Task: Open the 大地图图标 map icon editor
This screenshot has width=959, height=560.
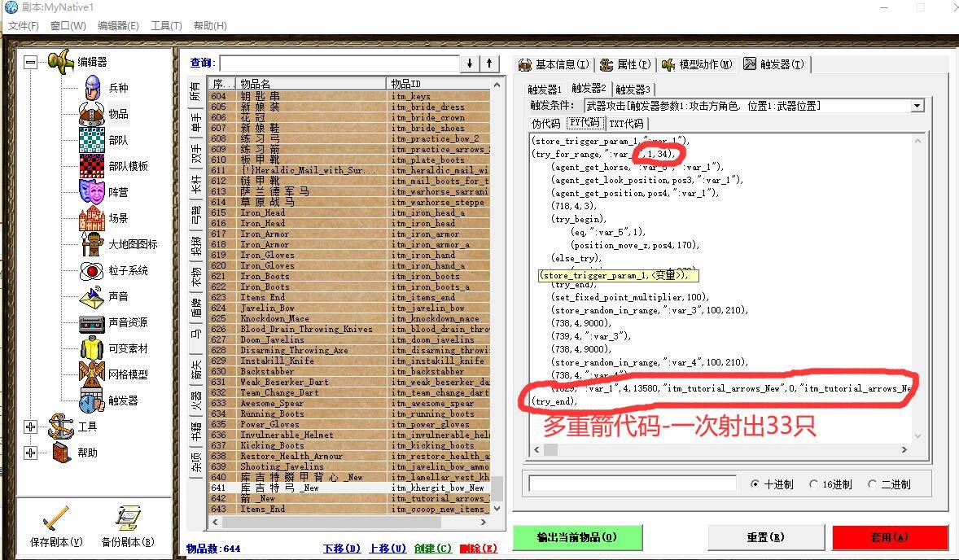Action: tap(93, 243)
